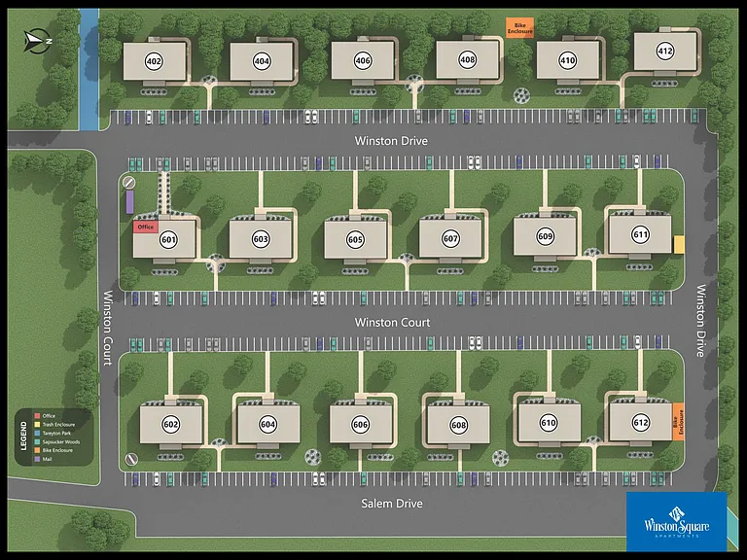
Task: Select building 612 number marker
Action: [641, 422]
